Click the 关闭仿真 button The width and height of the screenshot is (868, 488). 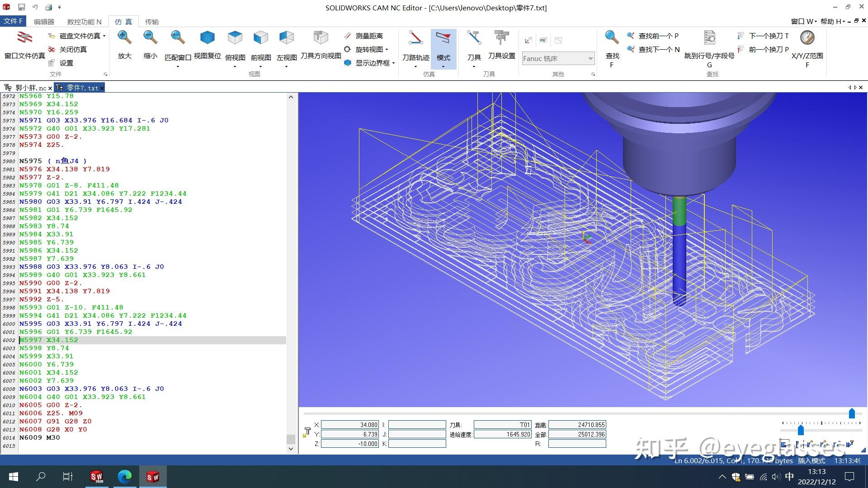[x=68, y=49]
